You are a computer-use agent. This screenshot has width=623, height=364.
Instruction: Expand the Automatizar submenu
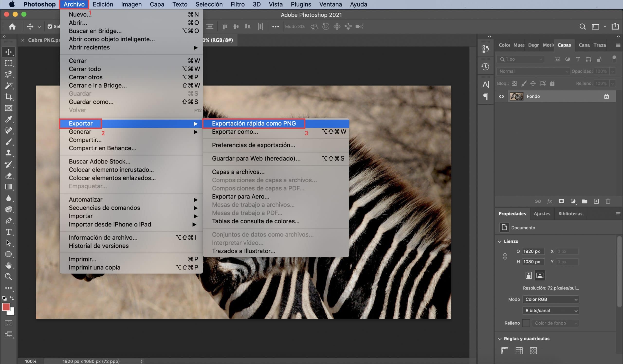click(131, 200)
